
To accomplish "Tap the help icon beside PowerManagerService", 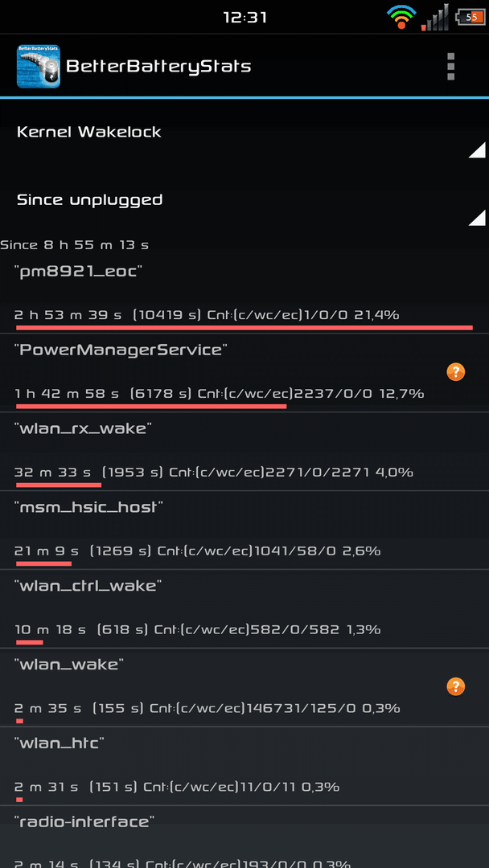I will pos(456,373).
